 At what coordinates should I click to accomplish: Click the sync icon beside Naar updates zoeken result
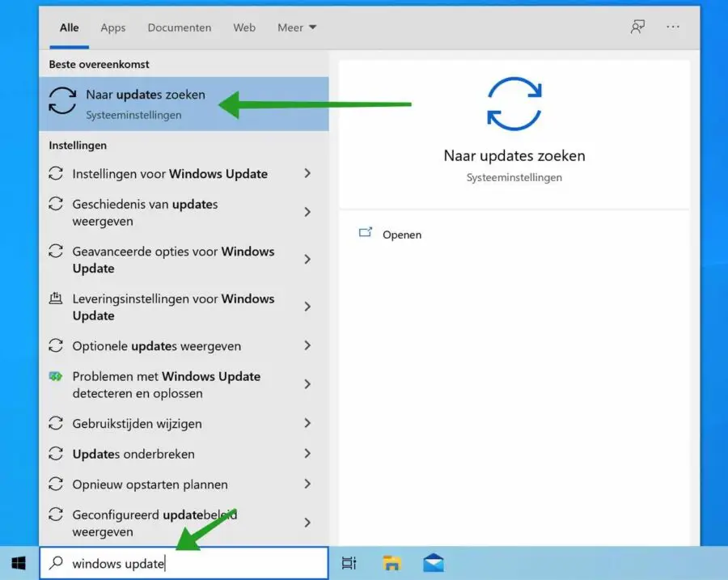coord(62,100)
